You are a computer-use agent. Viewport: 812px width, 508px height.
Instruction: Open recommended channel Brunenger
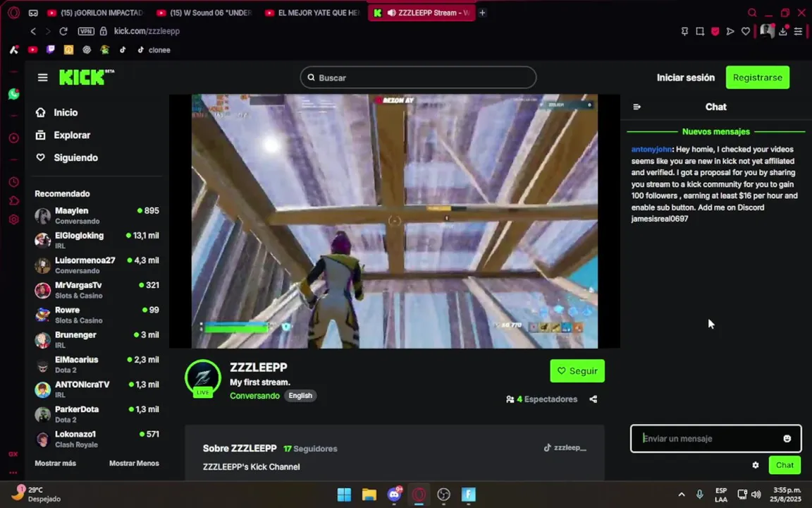[97, 340]
